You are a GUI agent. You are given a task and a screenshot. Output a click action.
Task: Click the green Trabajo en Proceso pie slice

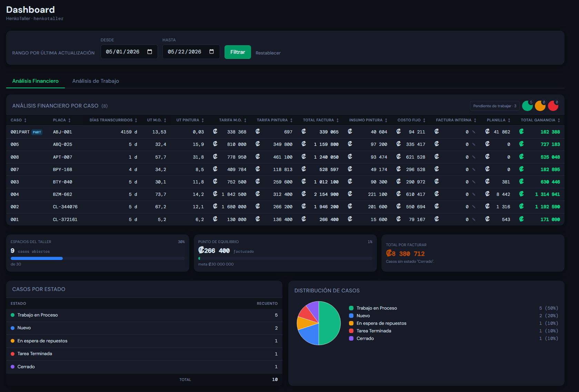(x=330, y=323)
